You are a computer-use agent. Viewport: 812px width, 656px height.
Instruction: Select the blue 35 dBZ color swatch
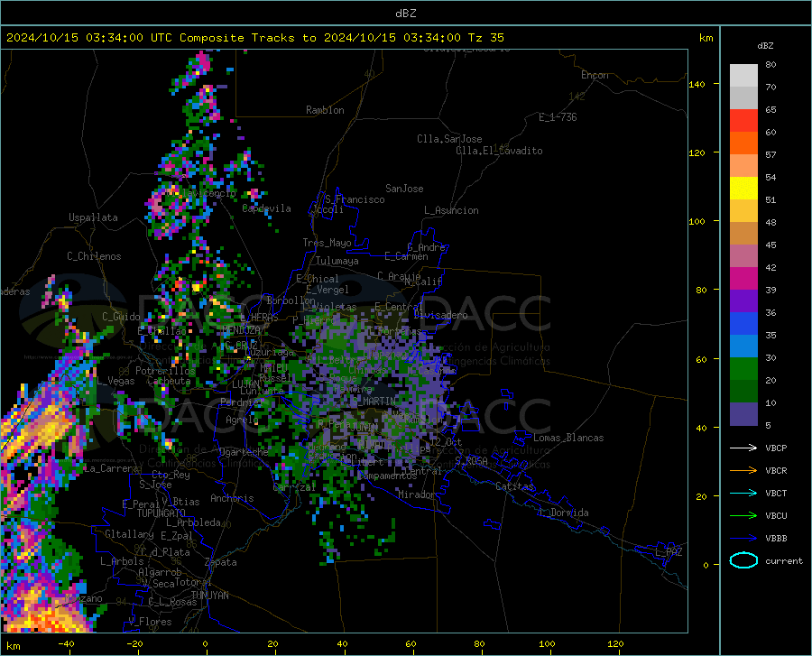pyautogui.click(x=743, y=324)
